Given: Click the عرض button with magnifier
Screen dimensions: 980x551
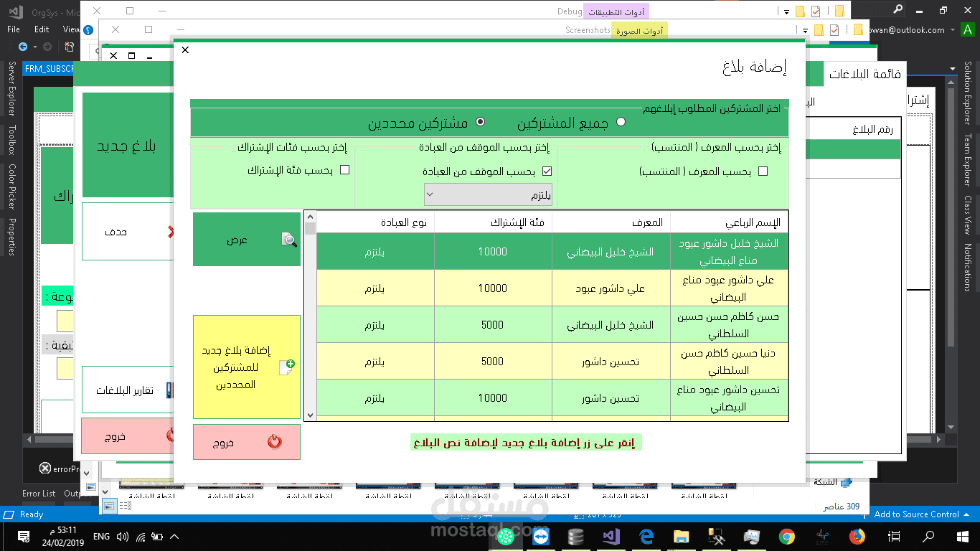Looking at the screenshot, I should pos(247,240).
